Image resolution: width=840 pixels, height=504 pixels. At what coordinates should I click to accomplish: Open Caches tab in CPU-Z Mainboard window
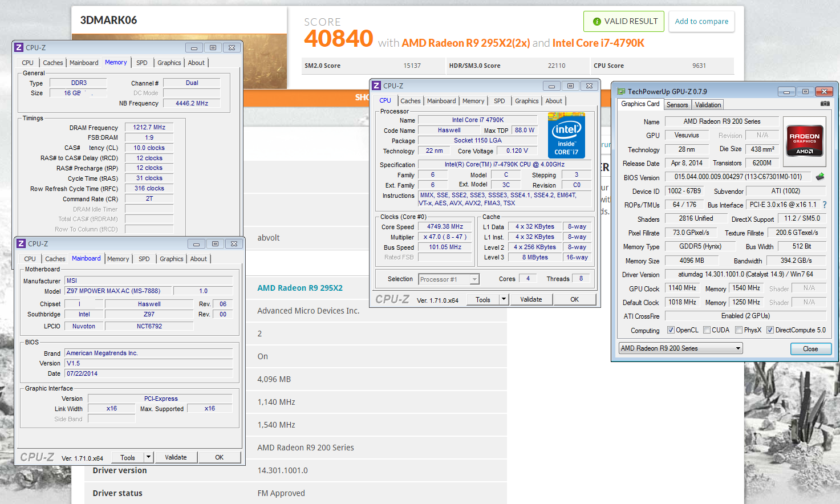click(x=55, y=259)
